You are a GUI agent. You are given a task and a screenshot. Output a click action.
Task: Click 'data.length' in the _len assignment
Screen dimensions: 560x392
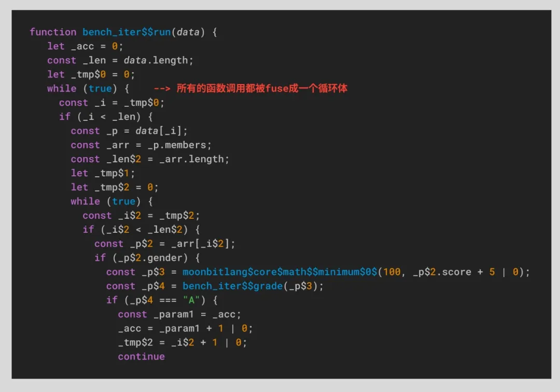(158, 60)
